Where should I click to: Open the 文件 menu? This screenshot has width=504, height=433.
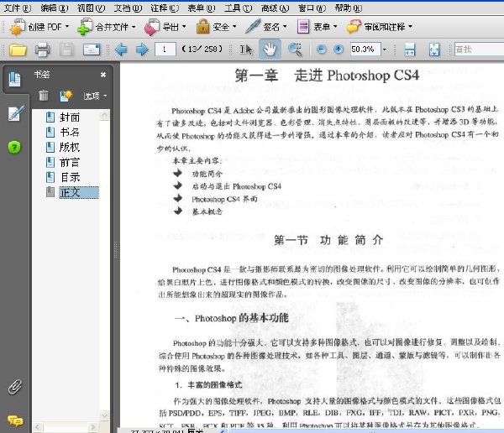coord(18,8)
